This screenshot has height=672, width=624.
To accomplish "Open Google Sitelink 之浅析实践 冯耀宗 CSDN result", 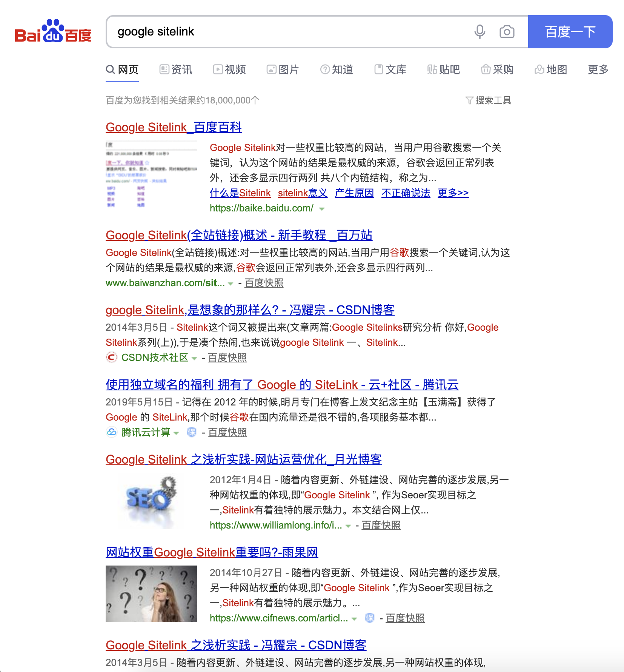I will [236, 645].
